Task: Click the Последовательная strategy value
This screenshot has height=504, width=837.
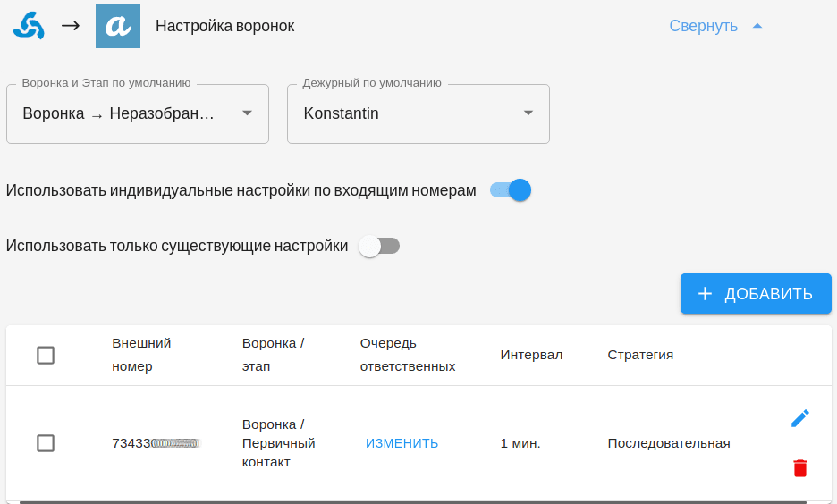Action: tap(669, 443)
